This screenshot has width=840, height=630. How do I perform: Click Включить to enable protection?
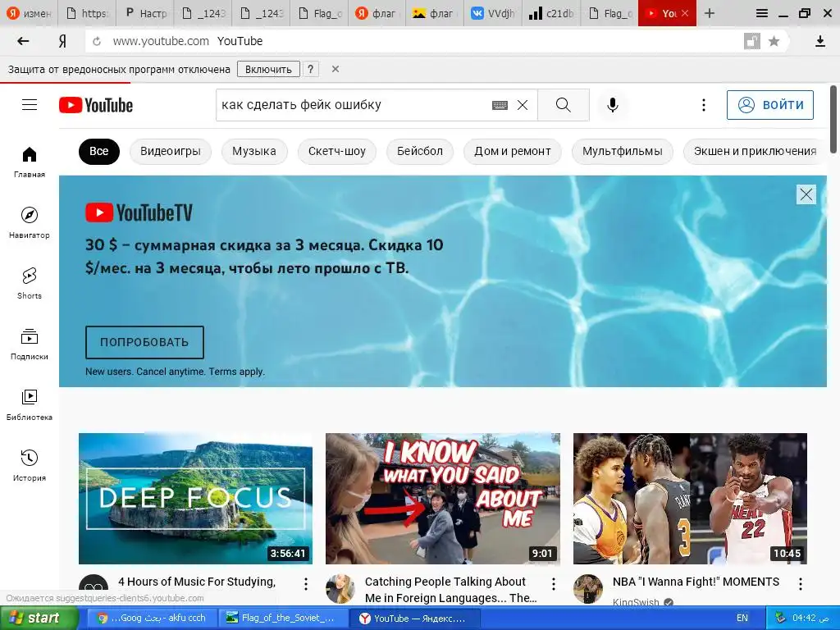pyautogui.click(x=268, y=69)
